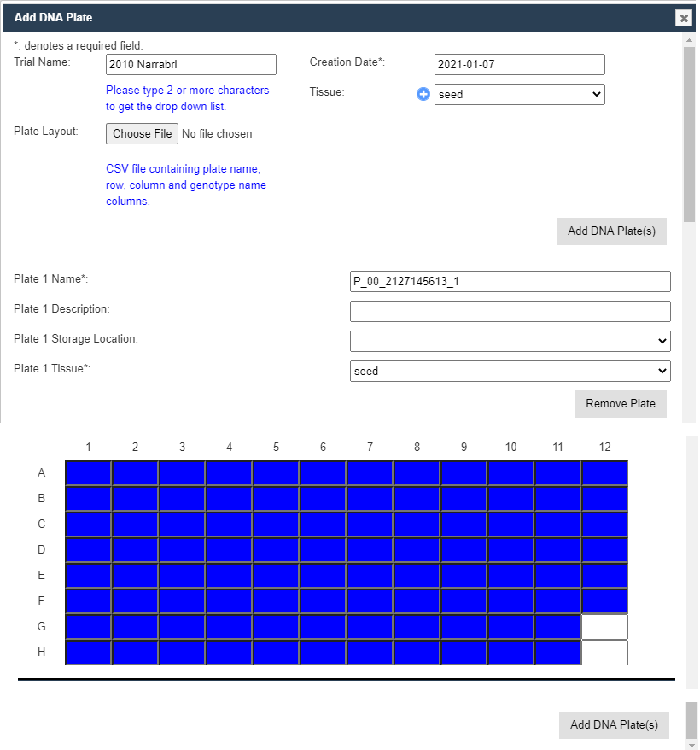
Task: Click the Plate 1 Description field
Action: pyautogui.click(x=510, y=311)
